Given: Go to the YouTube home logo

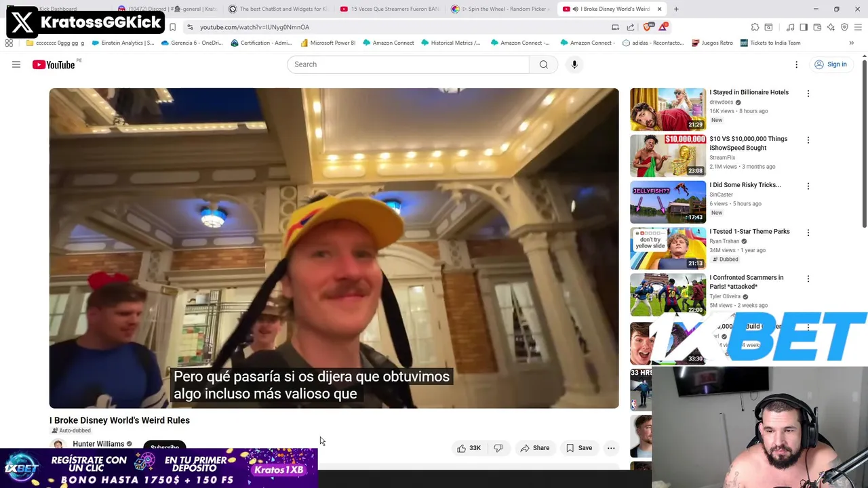Looking at the screenshot, I should 54,64.
